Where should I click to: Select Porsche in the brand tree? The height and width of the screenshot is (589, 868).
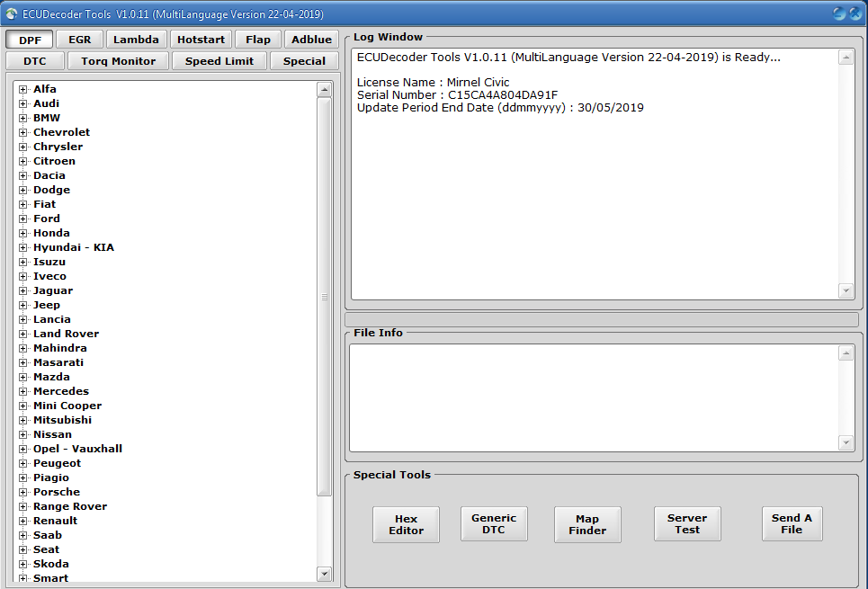click(x=57, y=492)
